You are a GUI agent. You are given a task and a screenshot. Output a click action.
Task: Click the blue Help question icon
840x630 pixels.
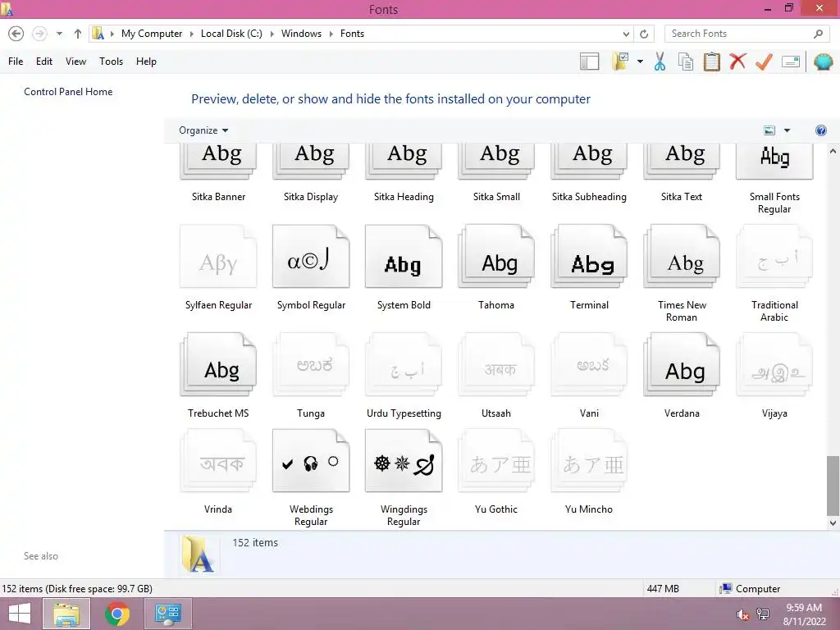pyautogui.click(x=820, y=130)
